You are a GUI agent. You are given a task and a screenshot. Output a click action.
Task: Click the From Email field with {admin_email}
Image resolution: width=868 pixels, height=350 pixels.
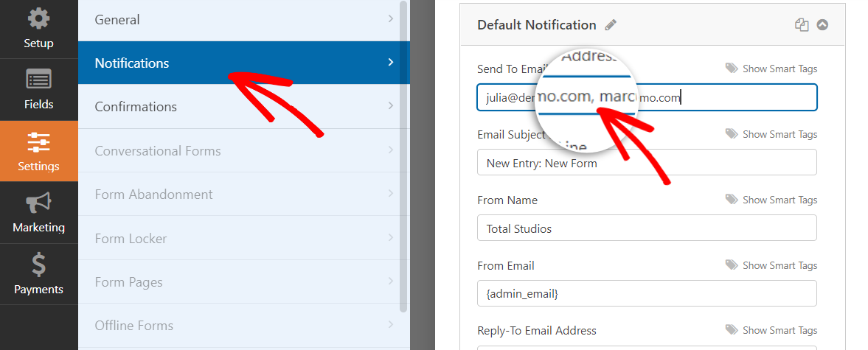(647, 293)
